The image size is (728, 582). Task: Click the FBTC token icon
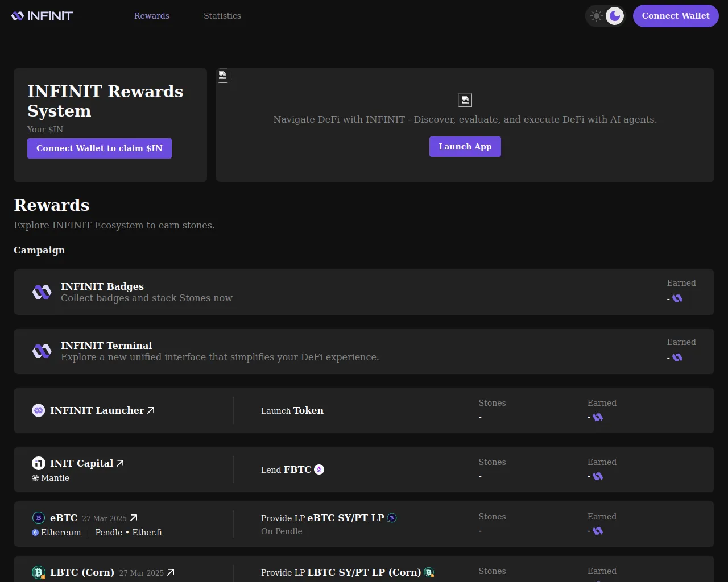[319, 469]
